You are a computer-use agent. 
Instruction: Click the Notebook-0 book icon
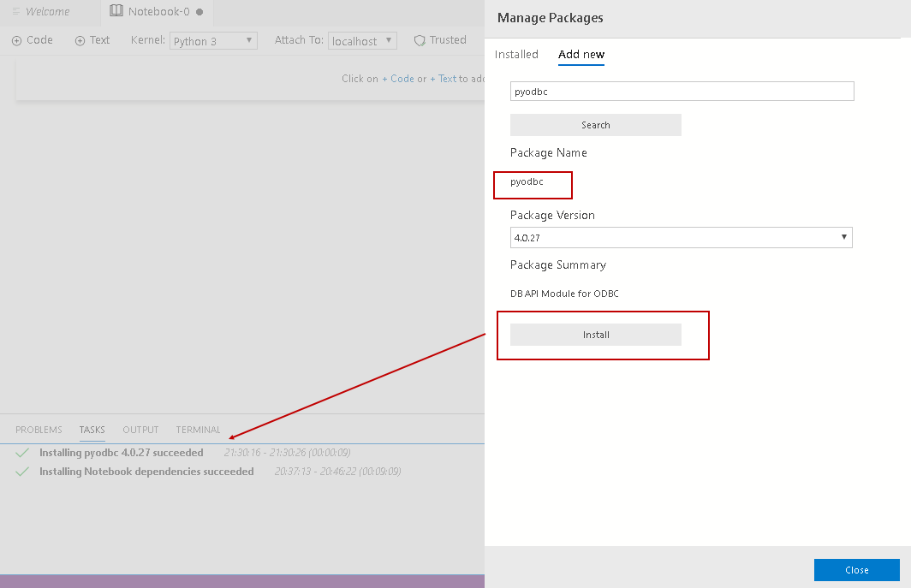point(116,12)
